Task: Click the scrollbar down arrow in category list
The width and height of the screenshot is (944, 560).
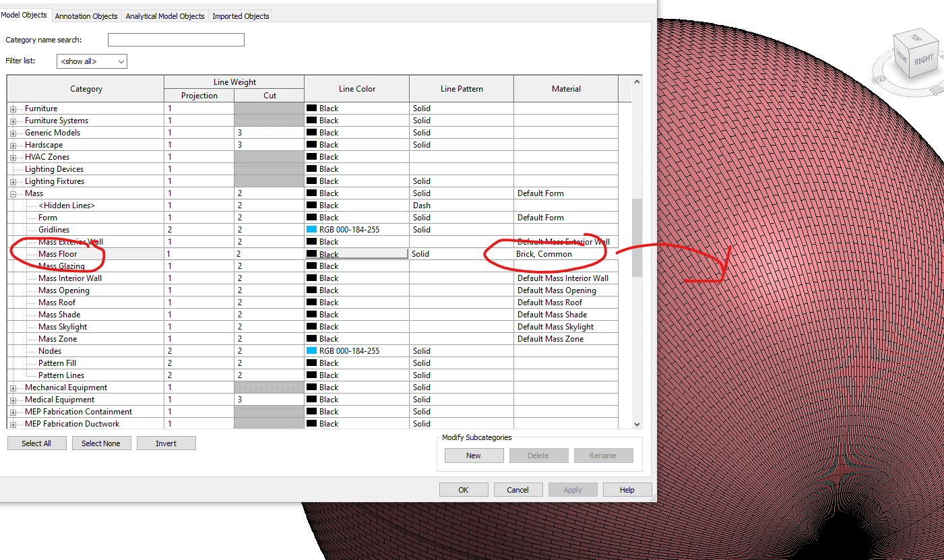Action: coord(637,423)
